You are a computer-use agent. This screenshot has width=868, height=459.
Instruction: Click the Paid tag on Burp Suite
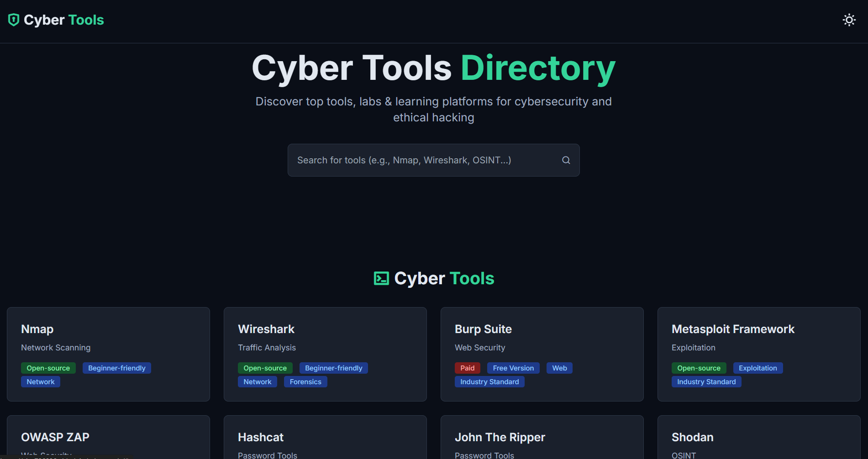(x=467, y=368)
